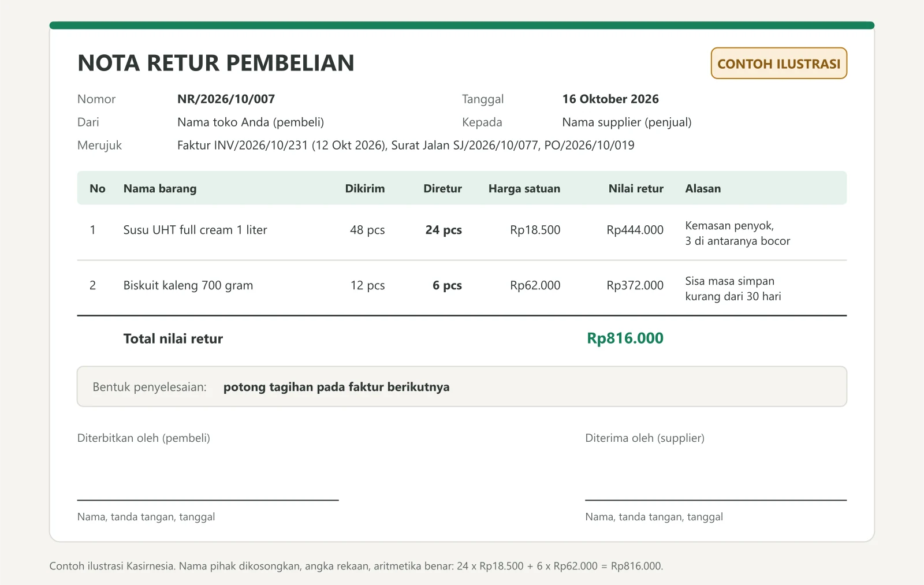Click the 'Total nilai retur' label

[x=173, y=339]
